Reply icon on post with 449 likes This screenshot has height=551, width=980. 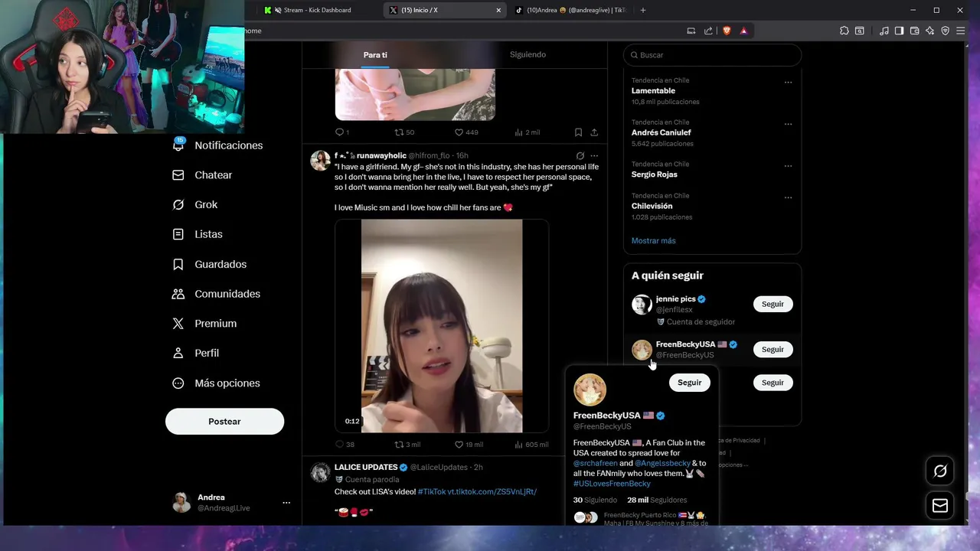(340, 132)
